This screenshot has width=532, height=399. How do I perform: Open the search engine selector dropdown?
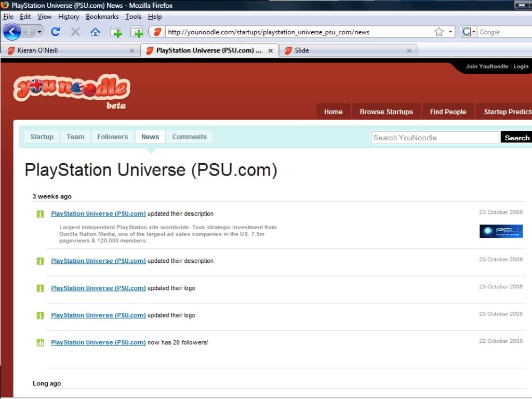tap(474, 32)
